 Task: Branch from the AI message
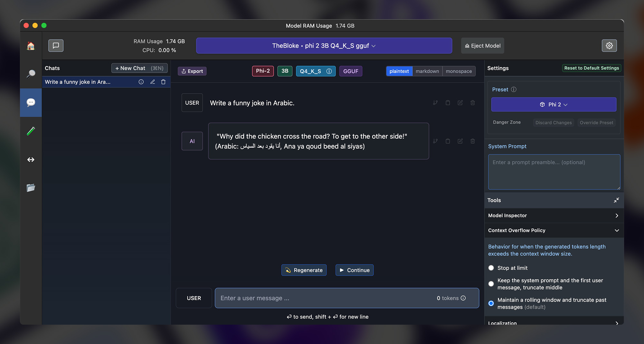(435, 141)
